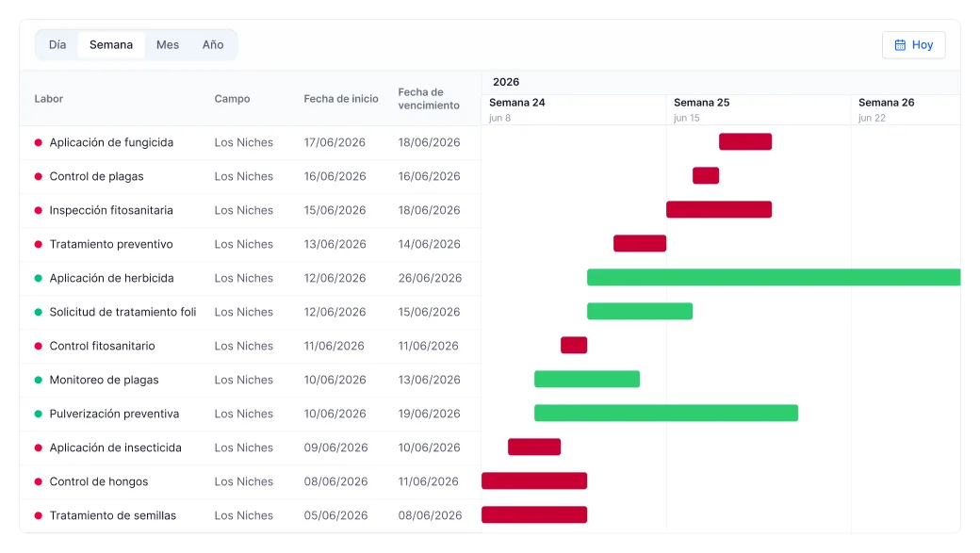The image size is (980, 553).
Task: Click green status dot beside Monitoreo de plagas
Action: tap(38, 380)
